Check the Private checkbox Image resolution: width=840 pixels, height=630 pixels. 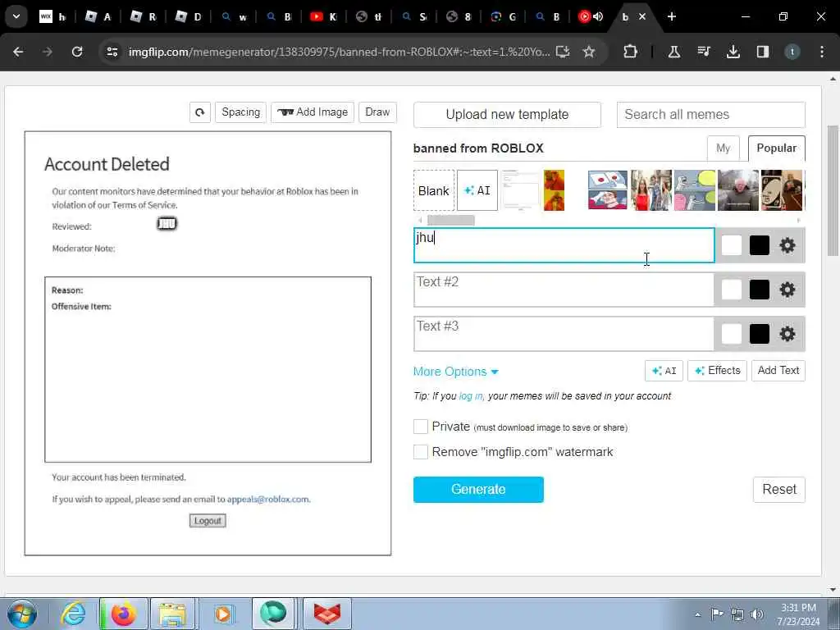click(x=421, y=427)
